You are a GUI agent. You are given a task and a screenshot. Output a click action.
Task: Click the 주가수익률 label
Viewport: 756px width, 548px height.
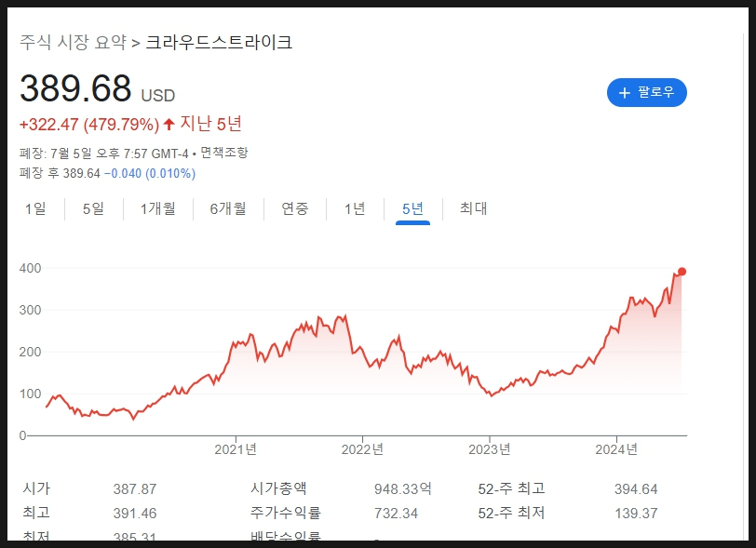286,513
